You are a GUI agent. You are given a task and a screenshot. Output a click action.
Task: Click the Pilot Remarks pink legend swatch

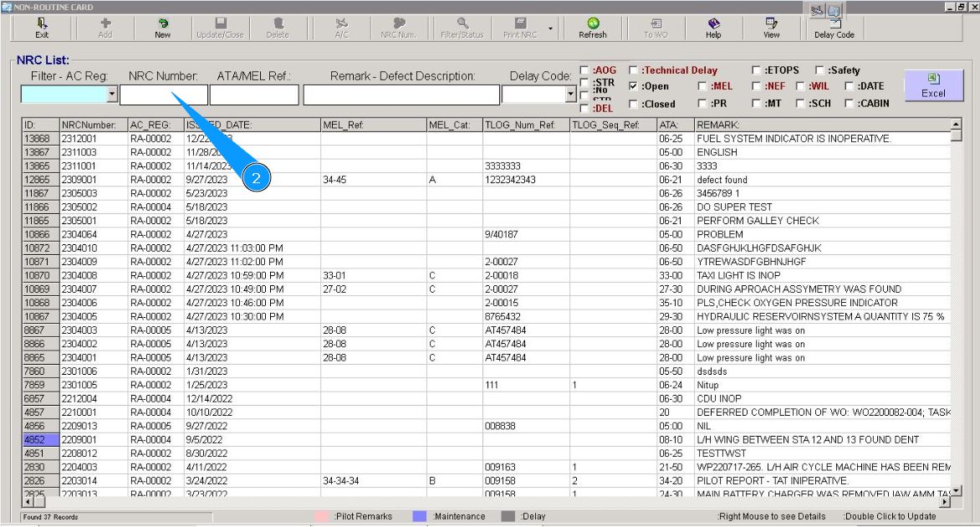(322, 516)
